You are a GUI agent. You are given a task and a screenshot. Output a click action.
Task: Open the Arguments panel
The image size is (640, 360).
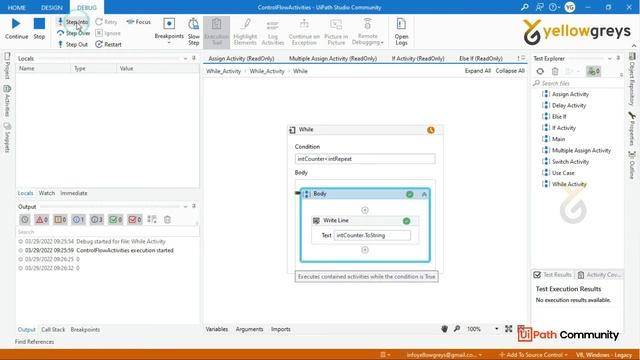coord(249,329)
